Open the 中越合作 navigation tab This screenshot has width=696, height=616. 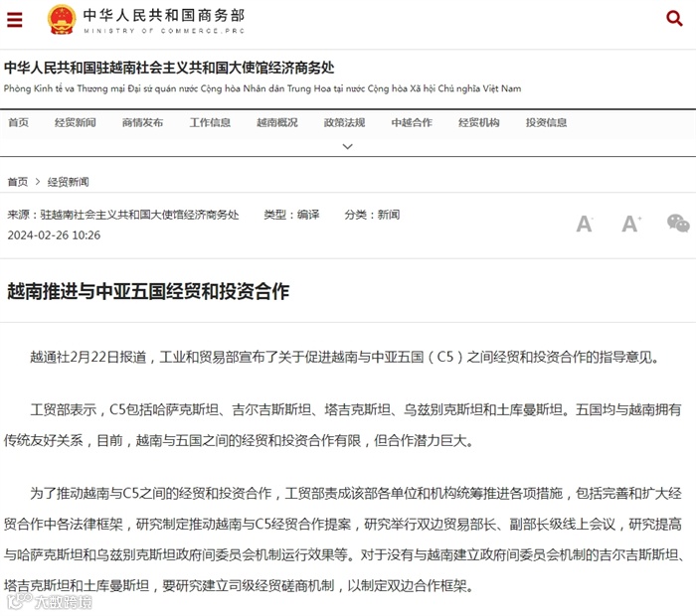412,123
